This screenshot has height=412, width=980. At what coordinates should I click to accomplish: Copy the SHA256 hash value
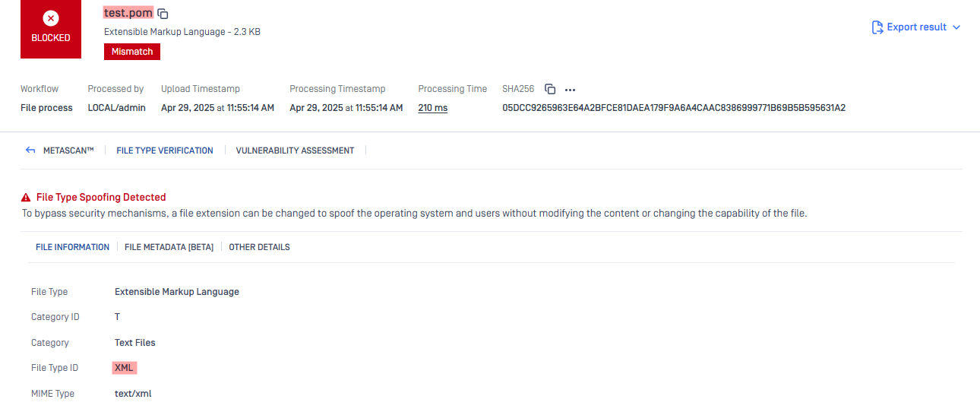[551, 89]
